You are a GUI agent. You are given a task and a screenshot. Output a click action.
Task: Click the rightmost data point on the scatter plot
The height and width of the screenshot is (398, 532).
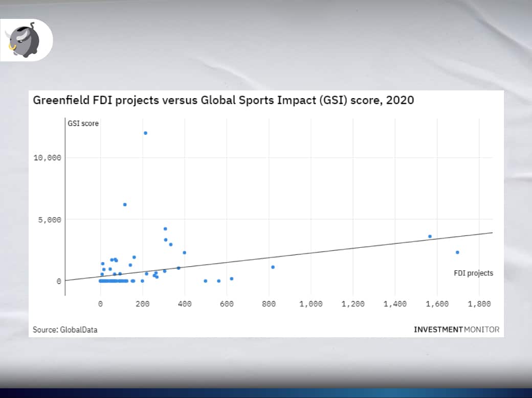click(x=457, y=252)
